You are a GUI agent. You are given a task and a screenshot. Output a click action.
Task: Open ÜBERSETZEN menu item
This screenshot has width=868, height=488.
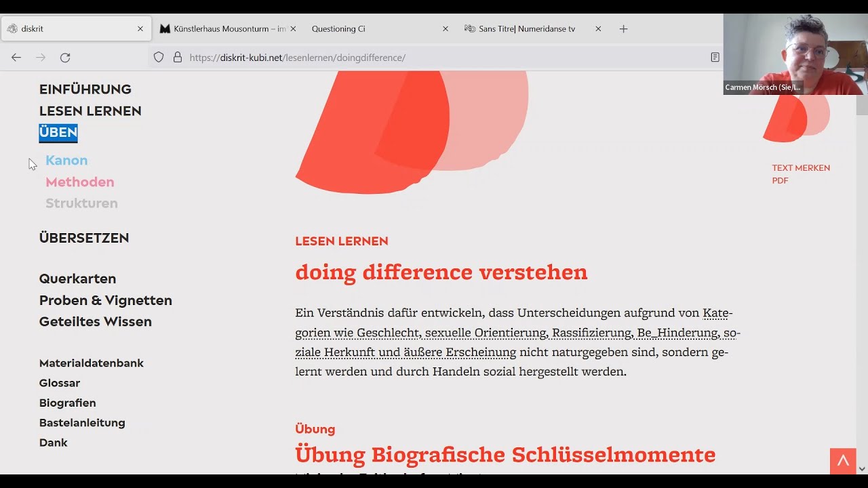click(x=84, y=238)
